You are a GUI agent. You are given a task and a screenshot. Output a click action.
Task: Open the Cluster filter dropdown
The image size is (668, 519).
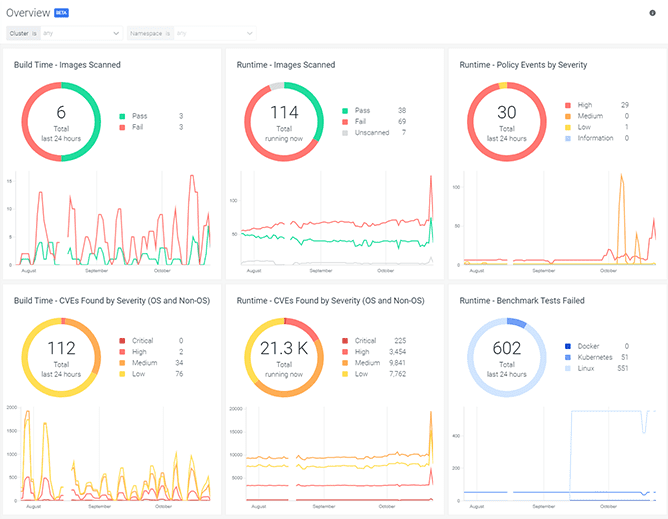pyautogui.click(x=64, y=33)
